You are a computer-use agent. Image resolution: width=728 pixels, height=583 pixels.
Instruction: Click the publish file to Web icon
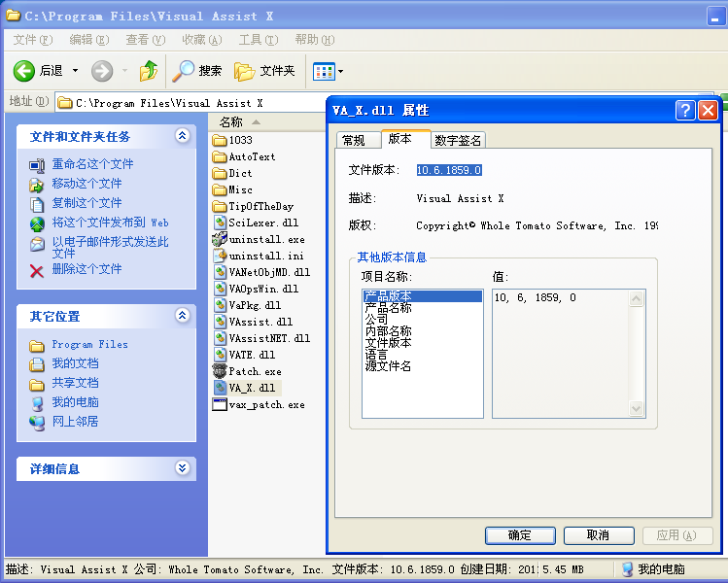(x=37, y=223)
